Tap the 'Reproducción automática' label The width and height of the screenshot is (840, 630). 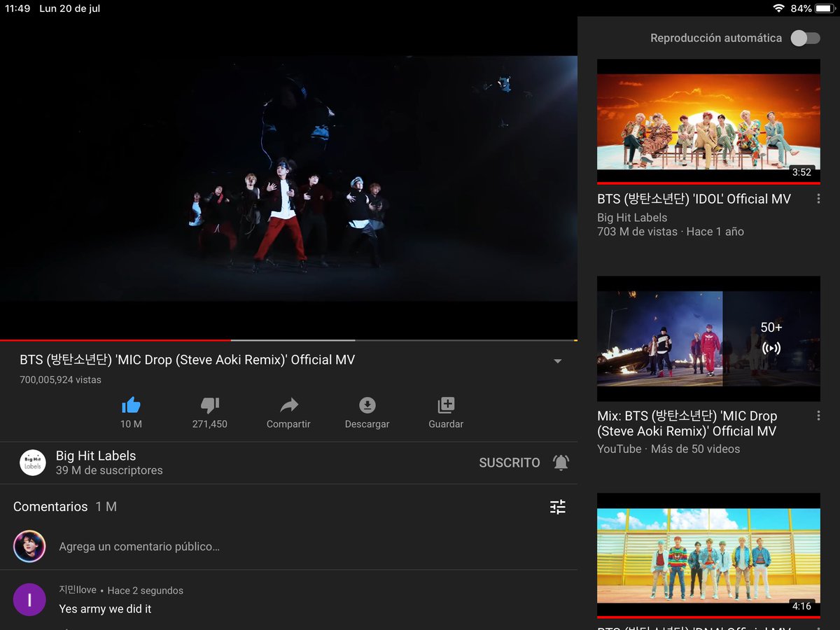[716, 38]
